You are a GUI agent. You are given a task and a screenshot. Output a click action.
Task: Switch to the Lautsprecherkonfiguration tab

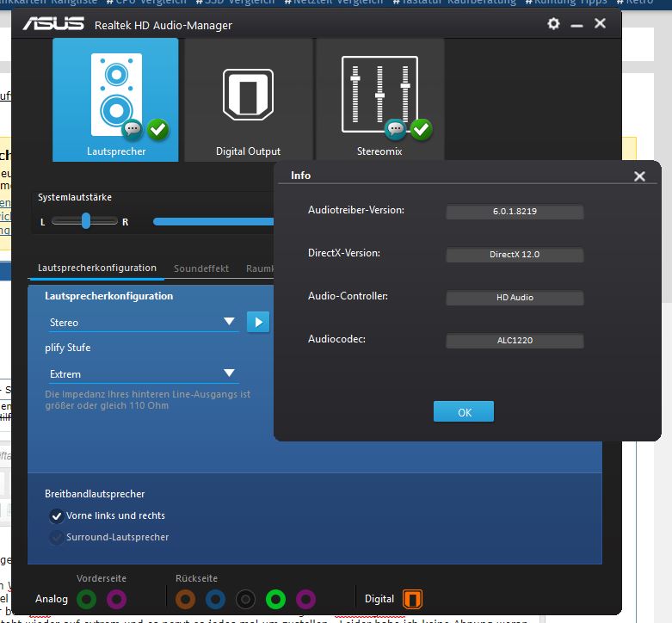(97, 268)
